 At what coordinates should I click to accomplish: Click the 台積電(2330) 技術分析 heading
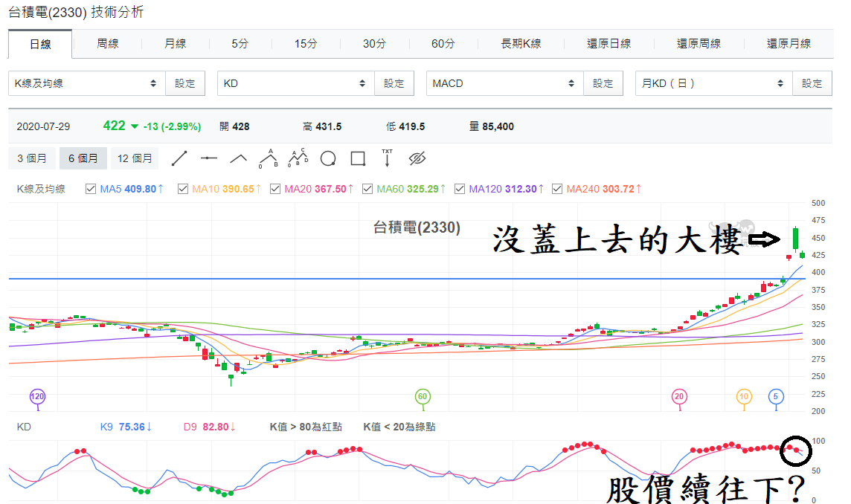point(76,12)
